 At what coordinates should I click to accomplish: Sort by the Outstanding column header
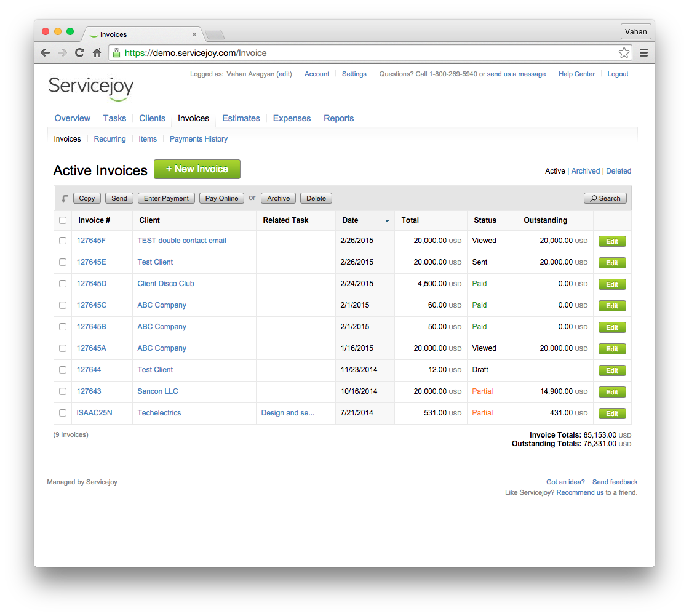[x=545, y=220]
